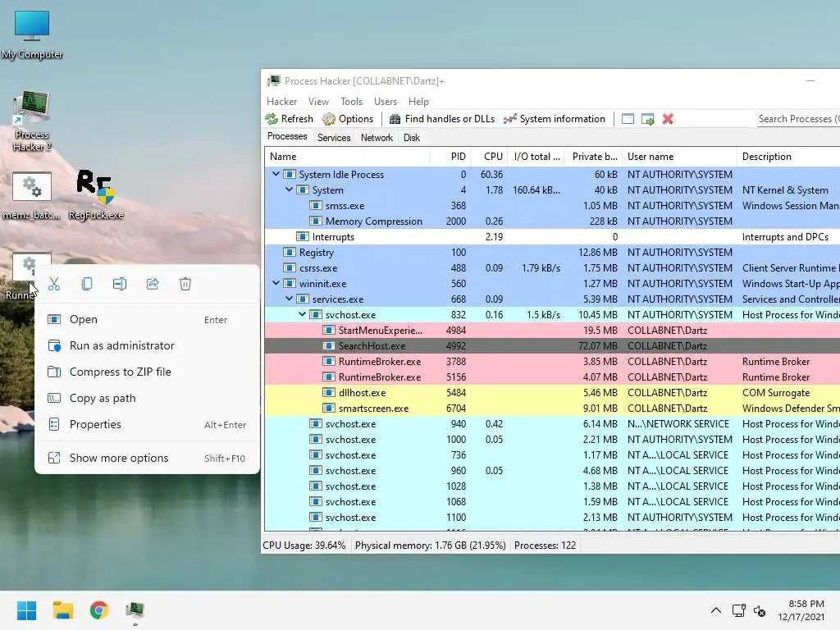This screenshot has height=630, width=840.
Task: Open Properties from context menu
Action: pyautogui.click(x=148, y=424)
